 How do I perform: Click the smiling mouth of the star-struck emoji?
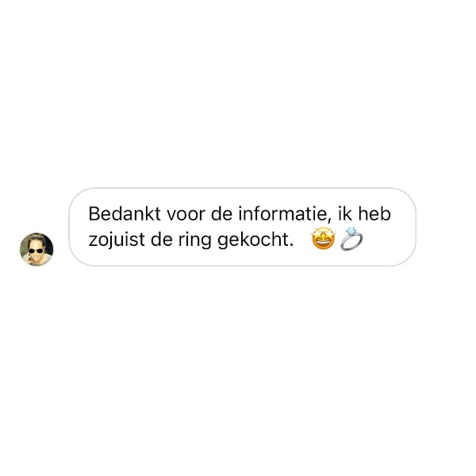[324, 244]
